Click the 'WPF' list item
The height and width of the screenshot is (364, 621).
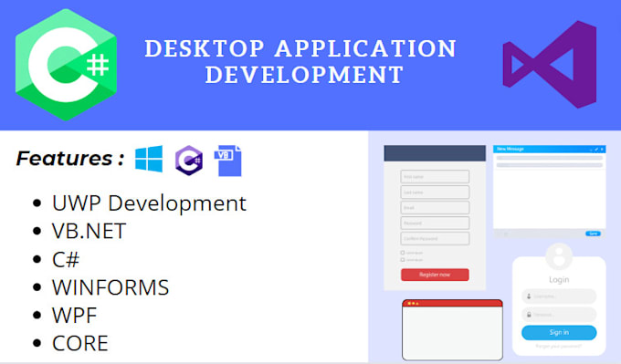[75, 316]
